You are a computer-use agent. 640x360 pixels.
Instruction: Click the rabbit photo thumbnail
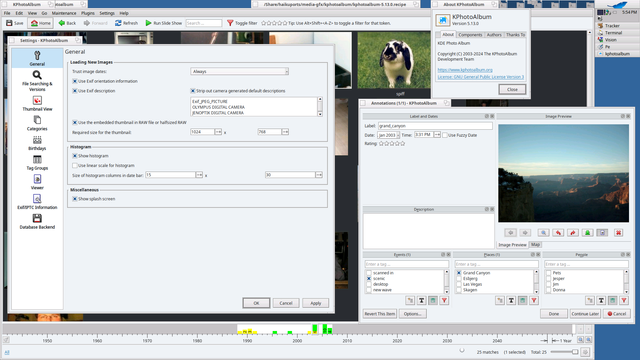394,60
